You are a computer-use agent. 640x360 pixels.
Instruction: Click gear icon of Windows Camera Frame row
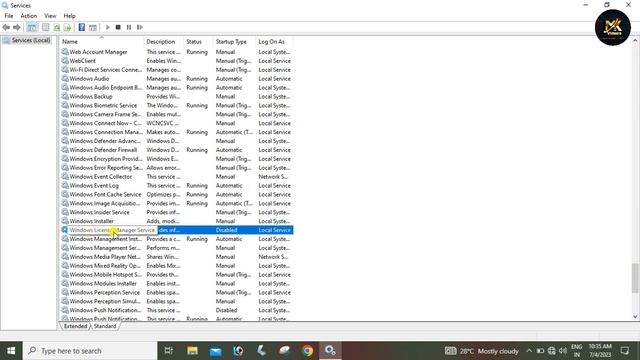point(65,114)
